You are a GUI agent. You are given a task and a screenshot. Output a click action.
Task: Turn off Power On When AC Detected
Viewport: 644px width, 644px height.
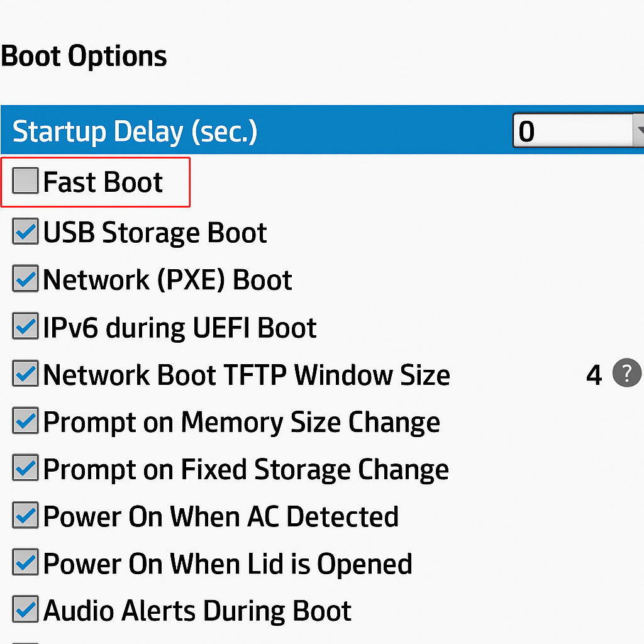(x=25, y=515)
